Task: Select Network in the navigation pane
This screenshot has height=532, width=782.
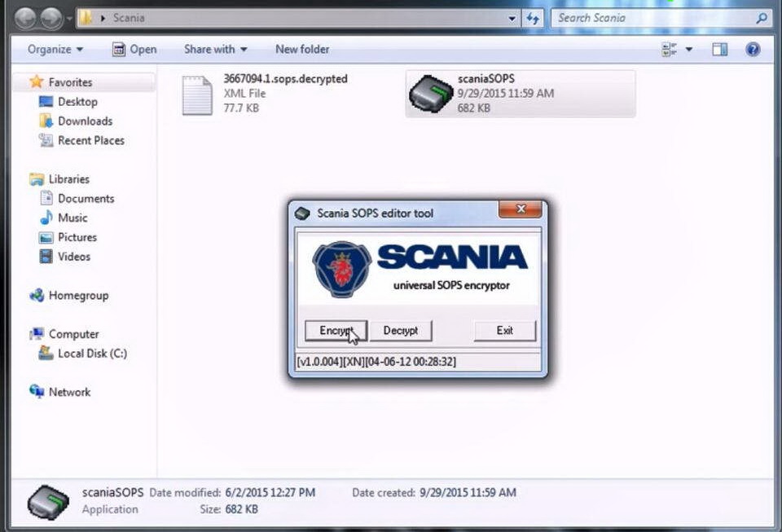Action: coord(70,393)
